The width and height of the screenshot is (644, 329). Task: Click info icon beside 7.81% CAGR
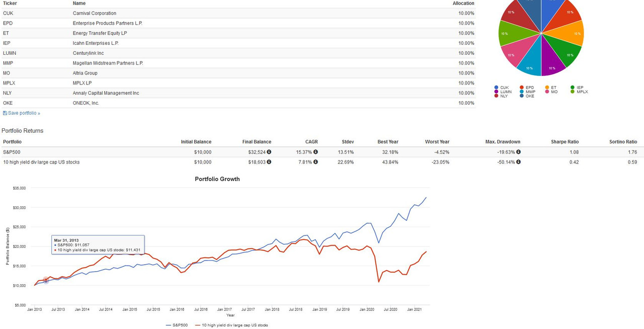pyautogui.click(x=315, y=162)
